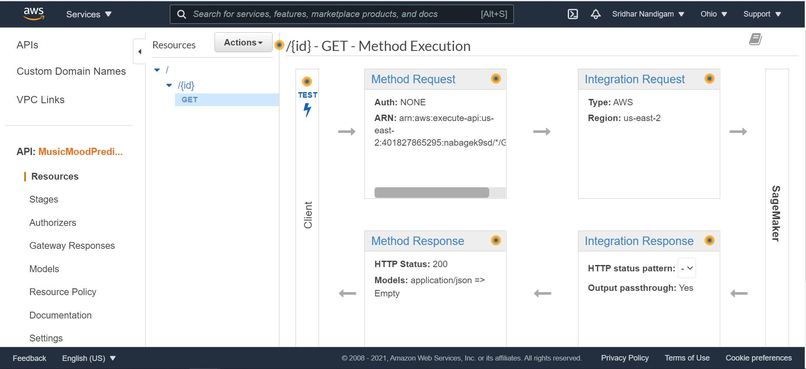Click orange dot before /{id} title
The width and height of the screenshot is (806, 369).
coord(279,45)
